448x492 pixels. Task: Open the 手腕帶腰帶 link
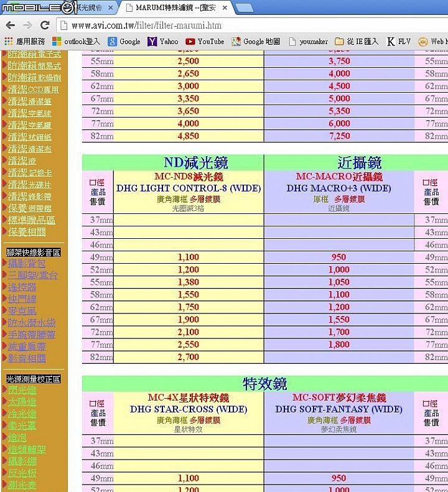point(31,335)
